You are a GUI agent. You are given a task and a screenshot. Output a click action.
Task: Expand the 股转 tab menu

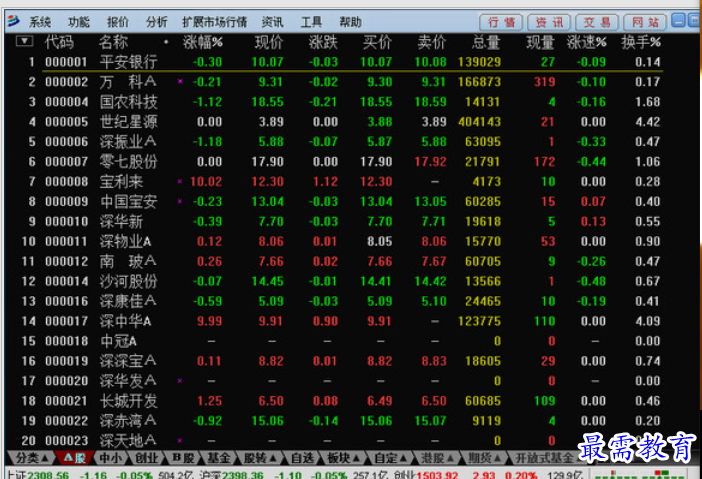tap(260, 458)
